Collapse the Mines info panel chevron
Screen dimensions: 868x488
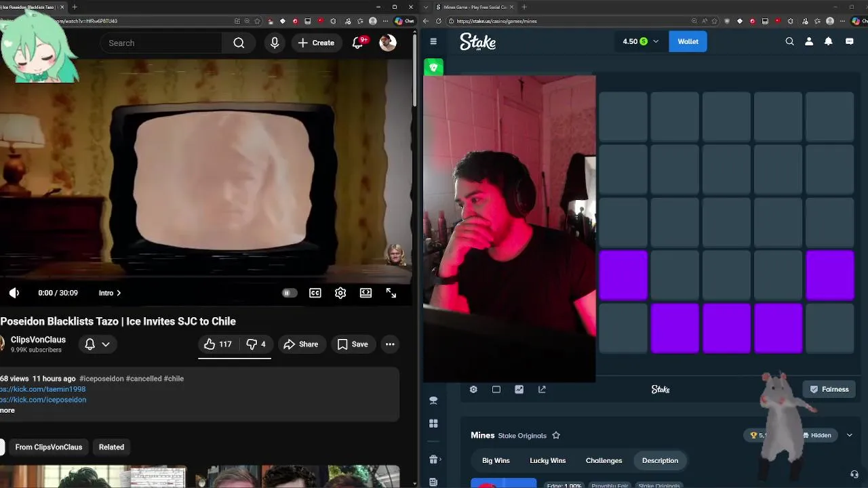click(x=850, y=435)
